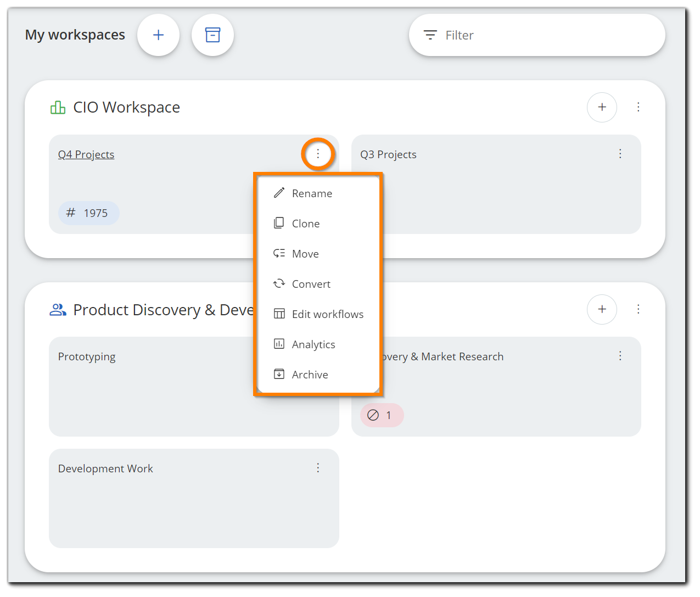Screen dimensions: 700x597
Task: Select Edit workflows menu entry
Action: [x=327, y=314]
